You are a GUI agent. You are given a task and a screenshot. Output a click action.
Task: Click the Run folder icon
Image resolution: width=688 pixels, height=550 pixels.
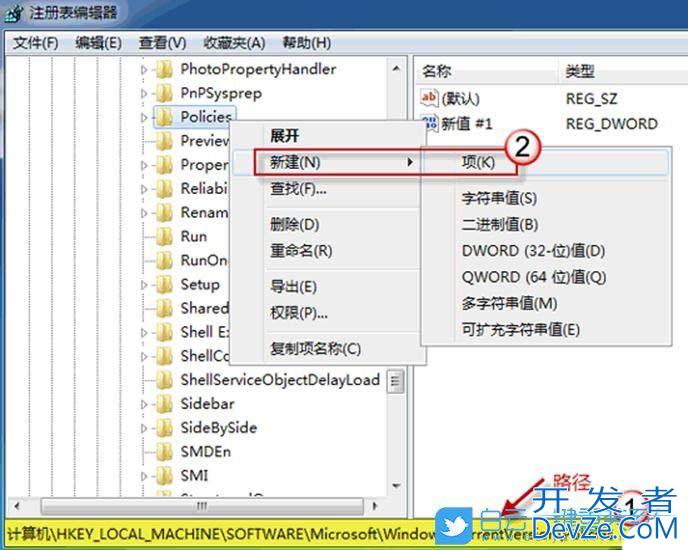point(165,237)
